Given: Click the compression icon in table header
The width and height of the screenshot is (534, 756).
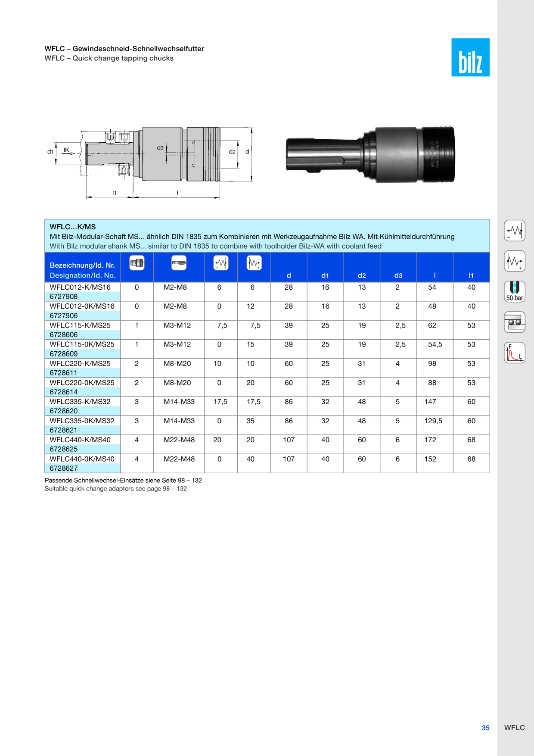Looking at the screenshot, I should click(221, 262).
